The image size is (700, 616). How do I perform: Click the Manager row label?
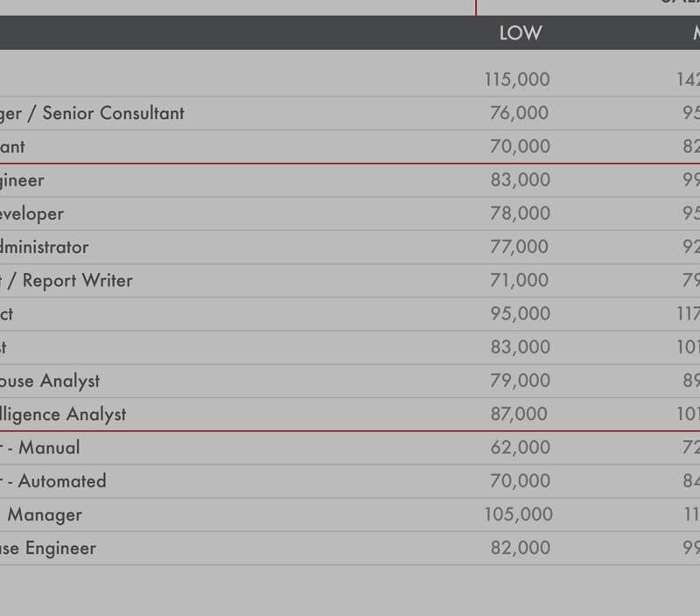pos(44,514)
